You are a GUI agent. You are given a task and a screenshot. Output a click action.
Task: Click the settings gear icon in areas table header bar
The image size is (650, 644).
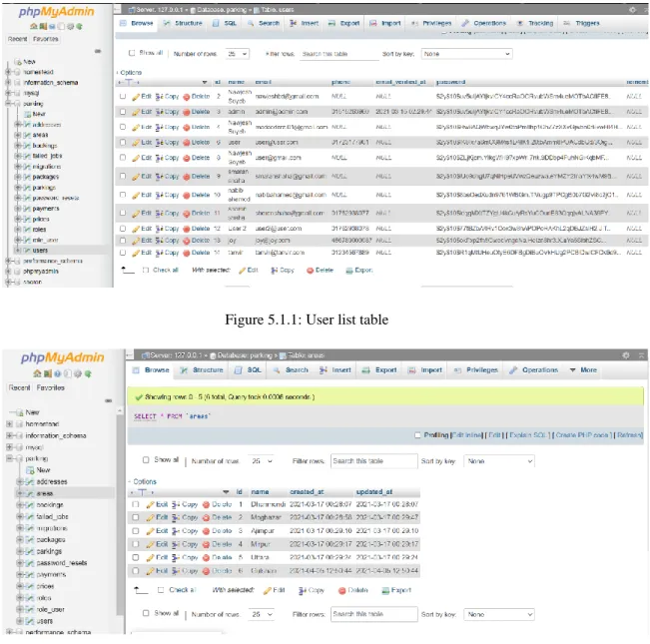click(x=626, y=355)
